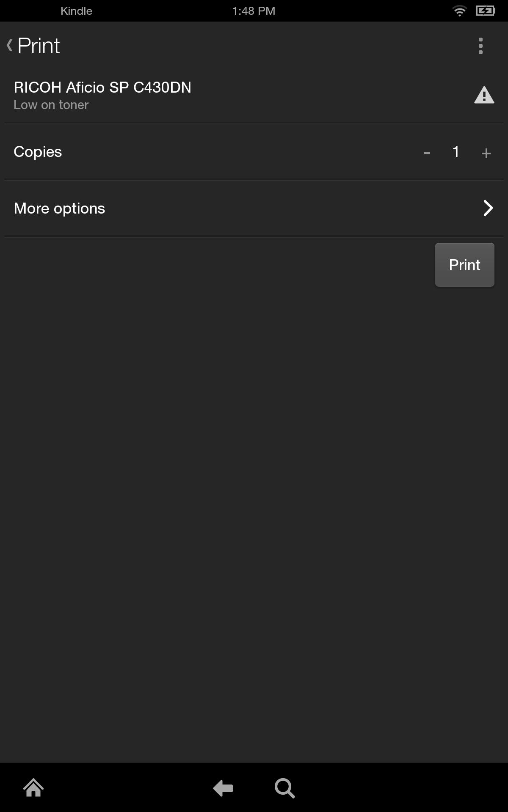This screenshot has height=812, width=508.
Task: Tap the Low on toner status text
Action: [x=51, y=105]
